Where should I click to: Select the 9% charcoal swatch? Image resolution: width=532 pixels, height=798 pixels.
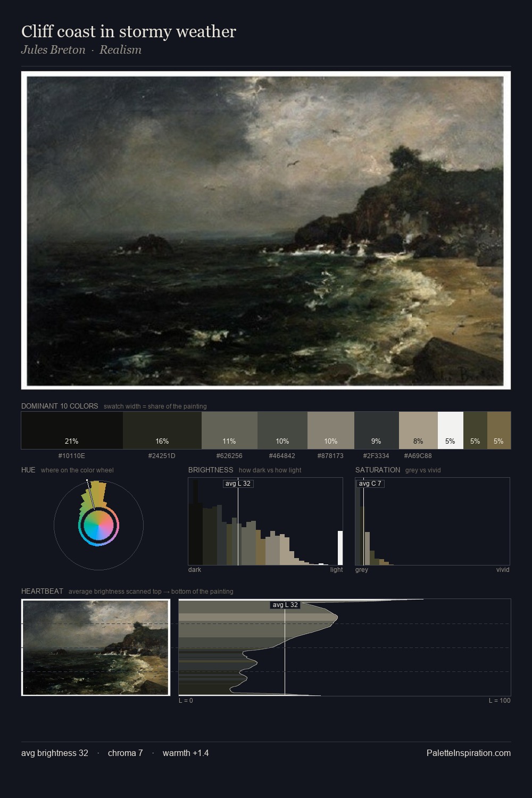pyautogui.click(x=377, y=430)
